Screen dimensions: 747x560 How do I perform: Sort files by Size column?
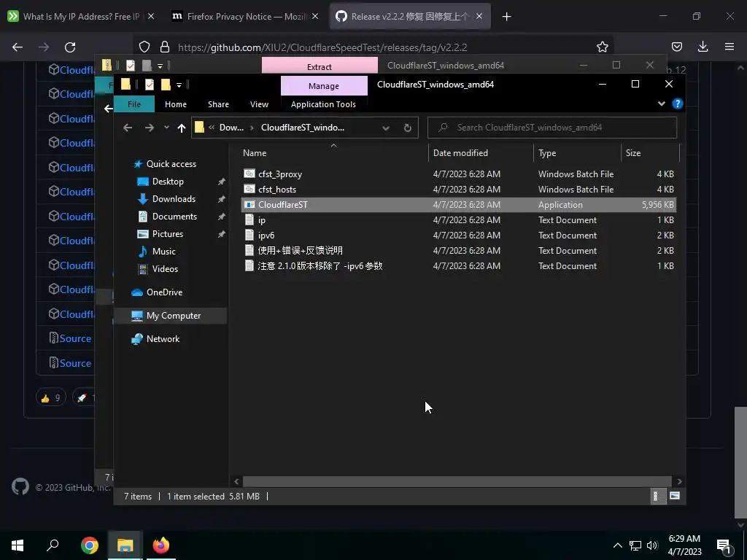650,153
